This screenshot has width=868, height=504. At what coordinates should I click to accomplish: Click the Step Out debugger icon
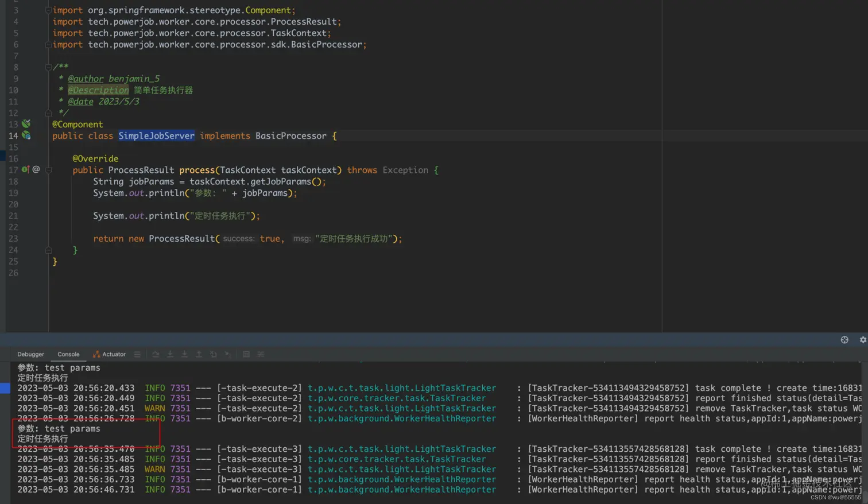[199, 354]
